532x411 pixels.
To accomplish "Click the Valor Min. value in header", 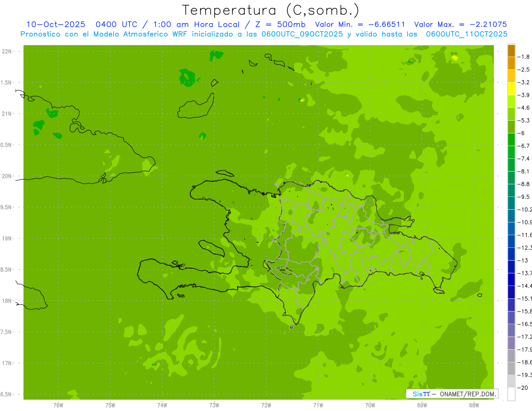I will (361, 24).
